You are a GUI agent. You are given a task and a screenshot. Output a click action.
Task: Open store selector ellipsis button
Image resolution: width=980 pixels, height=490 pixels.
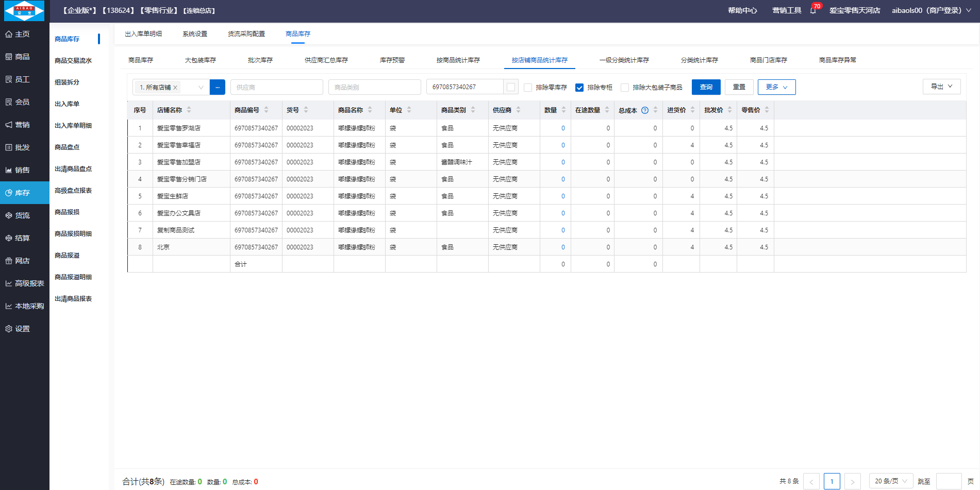coord(218,88)
